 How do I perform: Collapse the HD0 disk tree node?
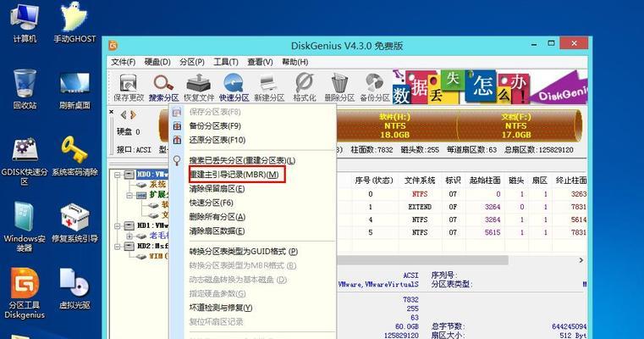[118, 175]
